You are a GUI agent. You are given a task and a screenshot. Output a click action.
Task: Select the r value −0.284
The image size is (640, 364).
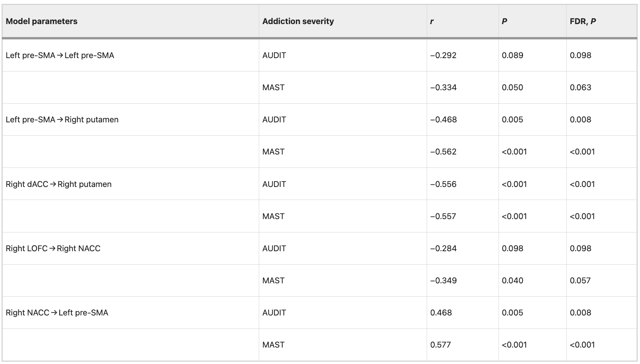coord(443,249)
